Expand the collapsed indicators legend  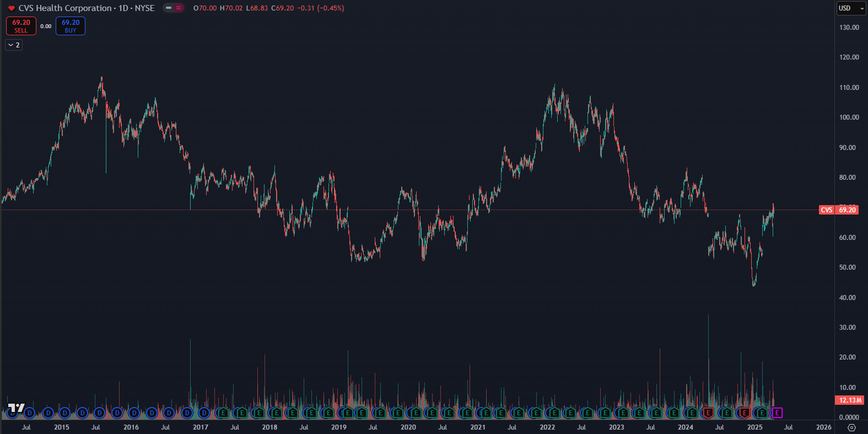pyautogui.click(x=14, y=45)
